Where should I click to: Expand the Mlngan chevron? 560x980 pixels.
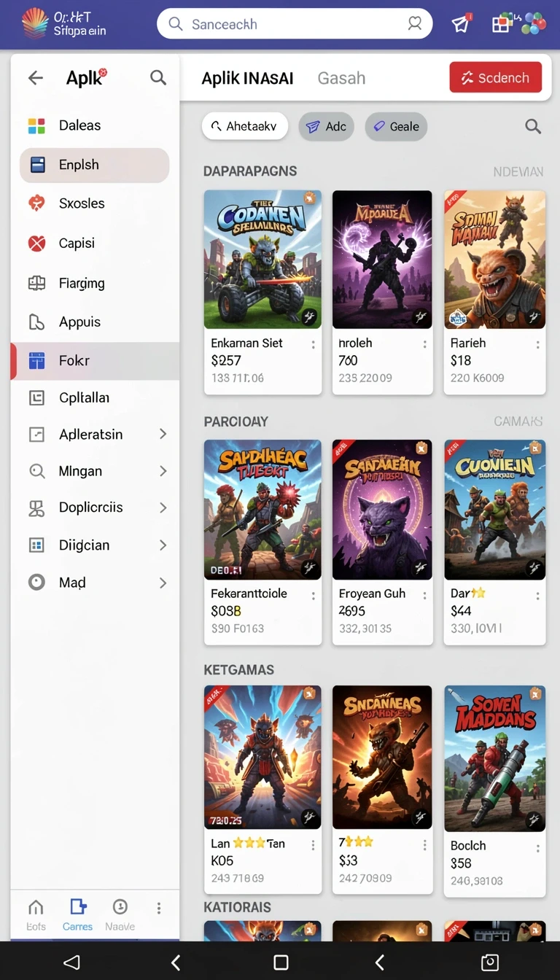tap(163, 471)
